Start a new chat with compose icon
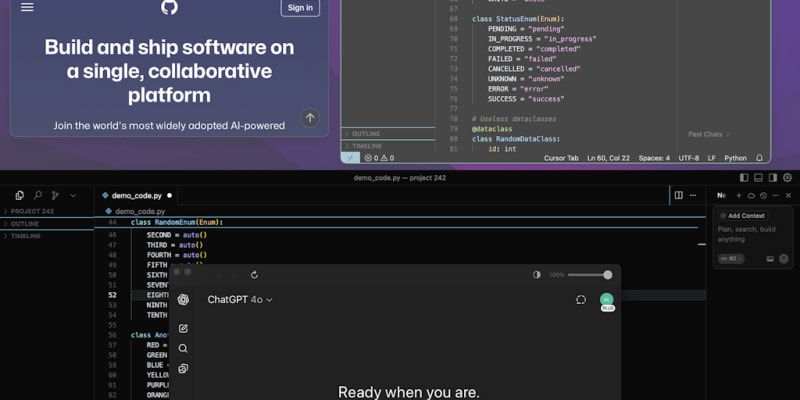 183,329
